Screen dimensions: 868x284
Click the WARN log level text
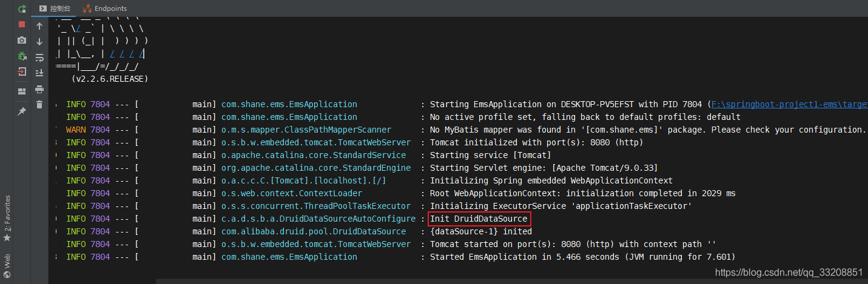coord(76,130)
